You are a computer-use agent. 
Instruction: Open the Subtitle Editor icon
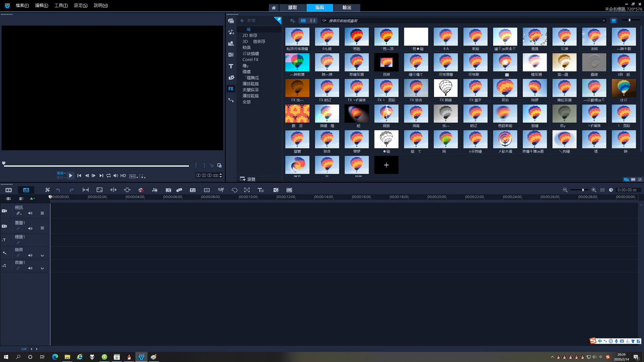pos(193,190)
